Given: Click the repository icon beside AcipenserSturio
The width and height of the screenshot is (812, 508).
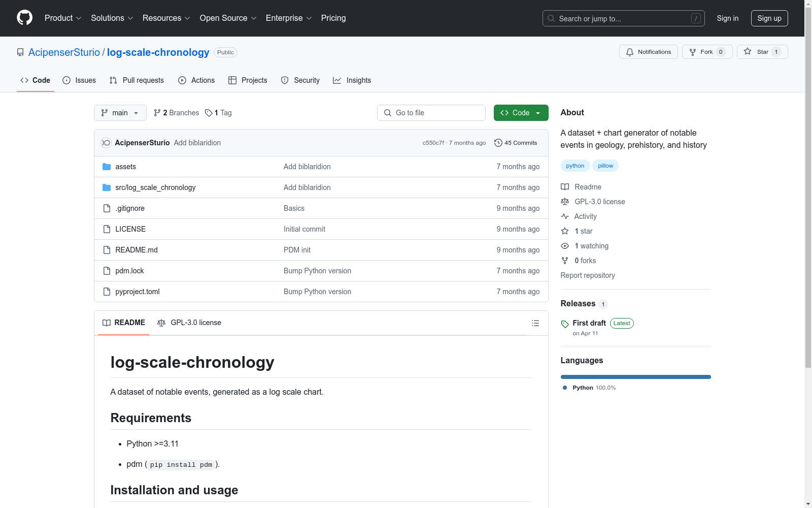Looking at the screenshot, I should (20, 52).
